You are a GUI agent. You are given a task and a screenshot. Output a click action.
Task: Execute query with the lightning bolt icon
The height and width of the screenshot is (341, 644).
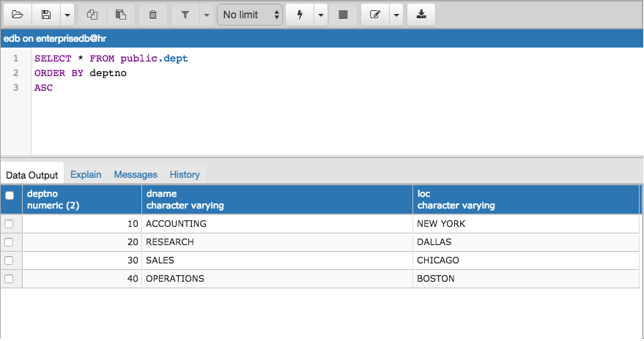(x=300, y=15)
